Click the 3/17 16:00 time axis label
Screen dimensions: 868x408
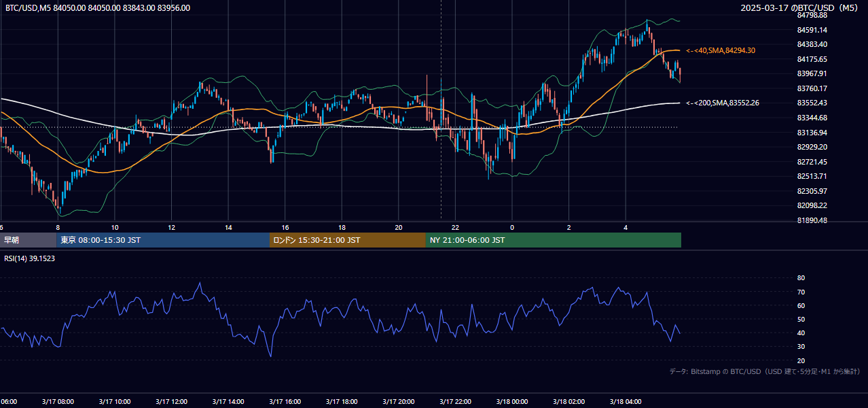[285, 402]
